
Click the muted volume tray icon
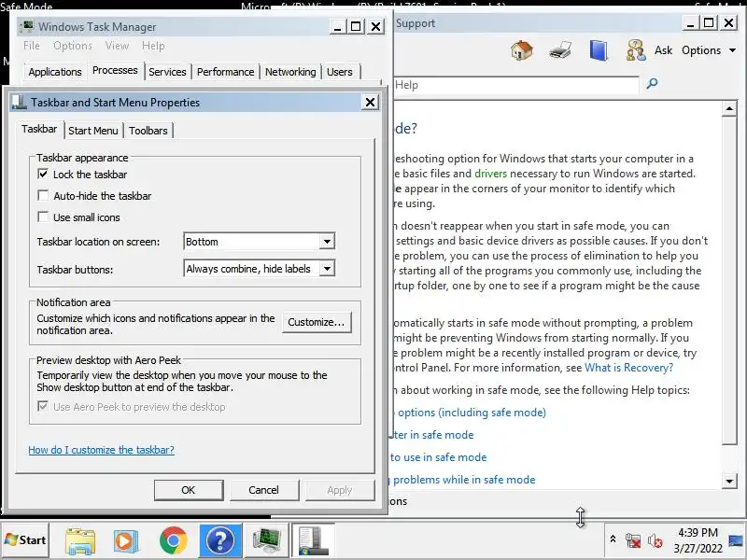point(655,540)
